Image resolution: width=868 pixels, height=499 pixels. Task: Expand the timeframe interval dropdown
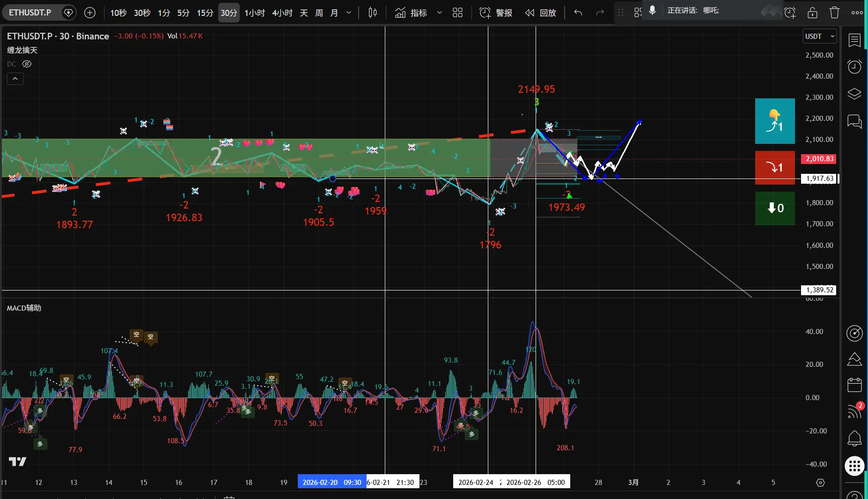click(349, 13)
